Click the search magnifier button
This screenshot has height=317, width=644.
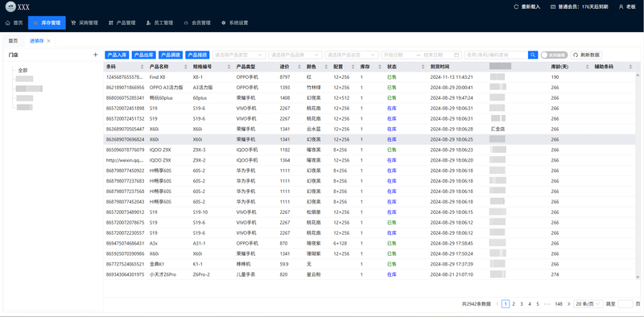(x=533, y=55)
